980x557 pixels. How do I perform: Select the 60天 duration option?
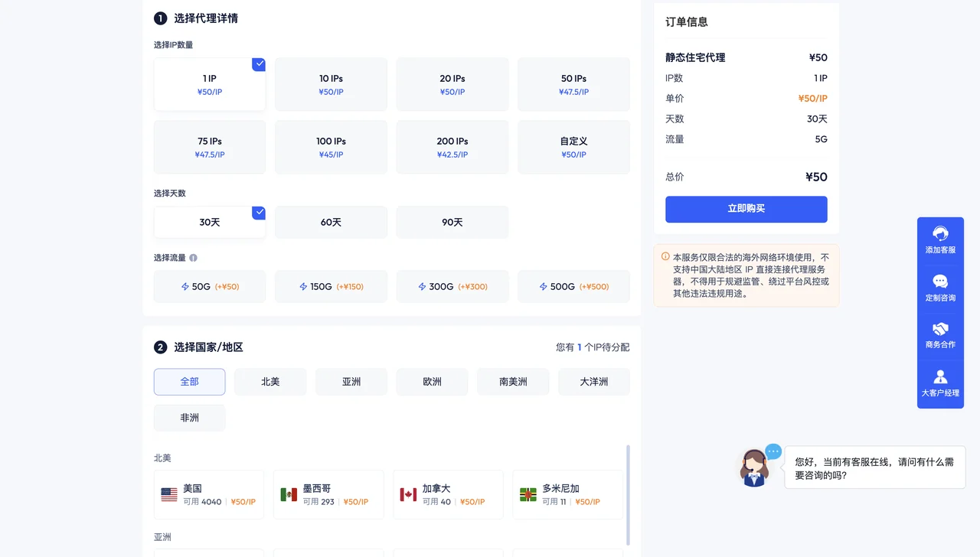(x=331, y=222)
